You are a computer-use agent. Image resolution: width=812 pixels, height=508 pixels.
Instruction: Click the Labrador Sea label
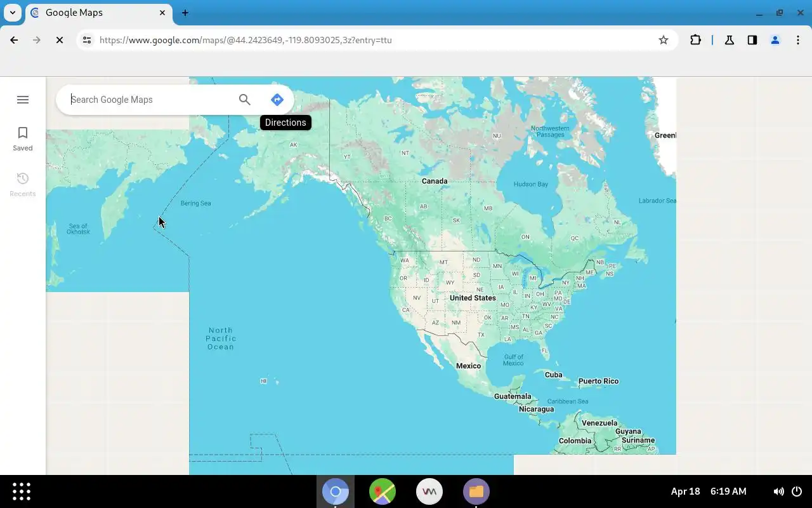[x=657, y=201]
